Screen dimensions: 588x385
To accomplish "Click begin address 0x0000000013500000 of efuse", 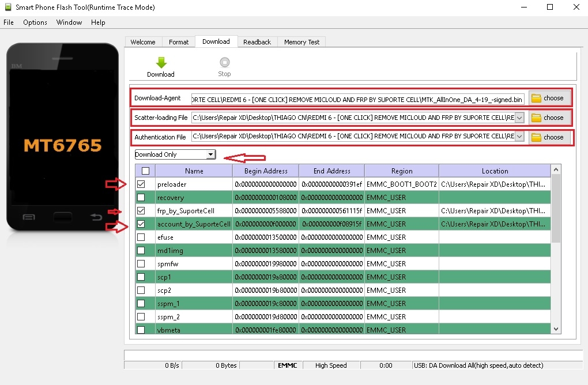I will tap(266, 237).
